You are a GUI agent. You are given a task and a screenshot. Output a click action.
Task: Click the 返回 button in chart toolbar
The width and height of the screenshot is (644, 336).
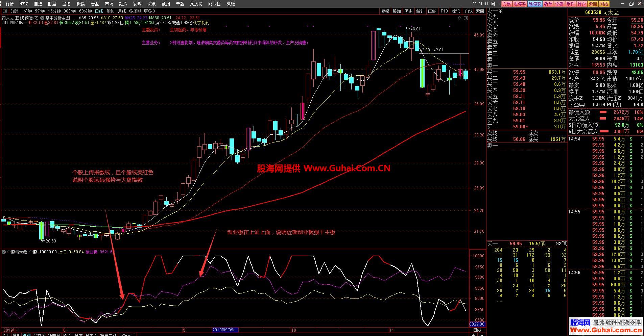coord(480,11)
